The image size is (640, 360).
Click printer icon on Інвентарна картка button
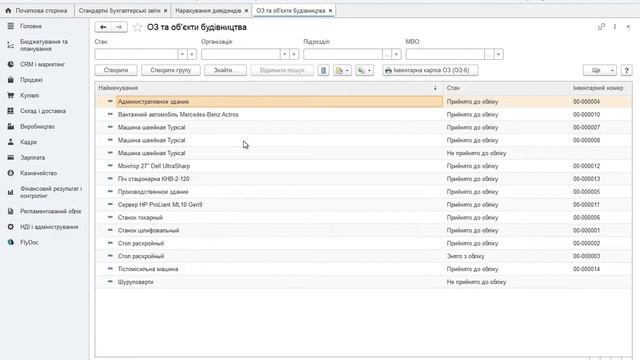pyautogui.click(x=388, y=70)
